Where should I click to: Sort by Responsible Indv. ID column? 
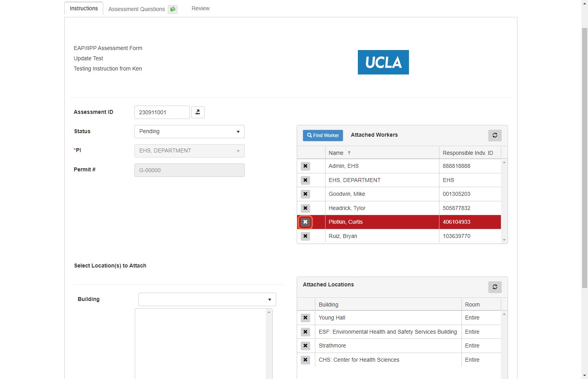[470, 153]
